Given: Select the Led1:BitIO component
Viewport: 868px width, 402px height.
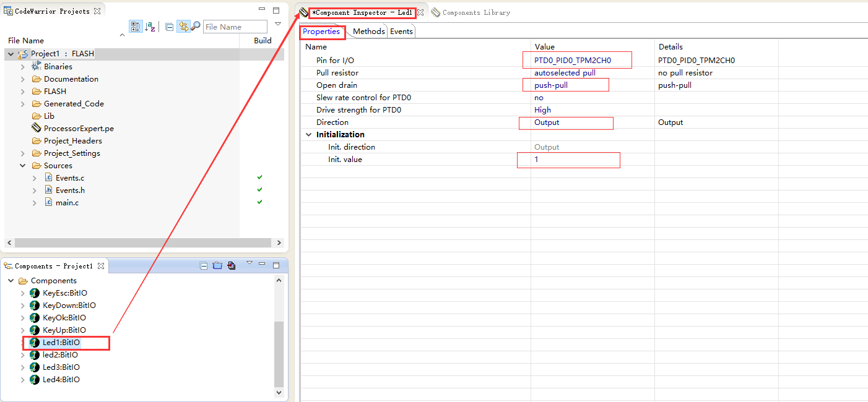Looking at the screenshot, I should [61, 343].
